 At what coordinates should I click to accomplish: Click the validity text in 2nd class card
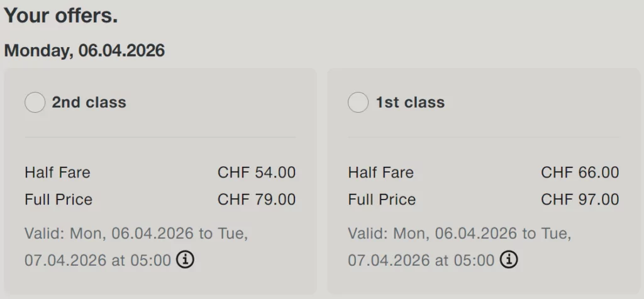[136, 234]
